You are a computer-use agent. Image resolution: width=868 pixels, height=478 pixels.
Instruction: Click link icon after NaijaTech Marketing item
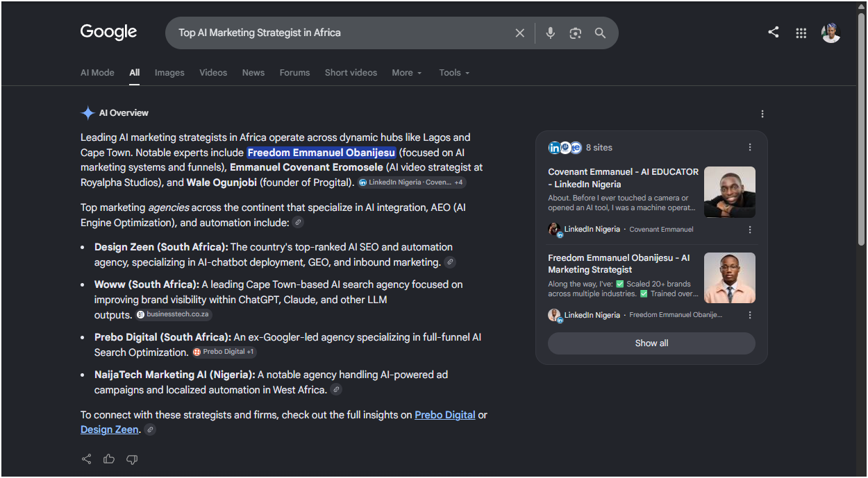click(336, 390)
